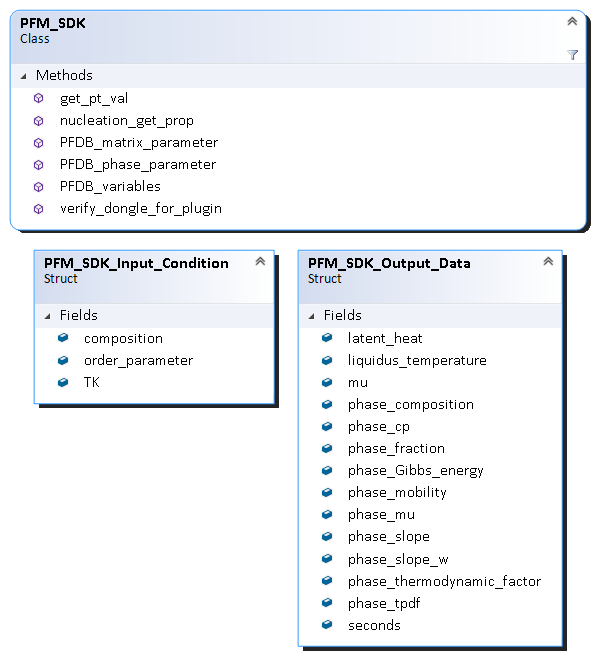Collapse the PFM_SDK class box chevron

[x=572, y=21]
